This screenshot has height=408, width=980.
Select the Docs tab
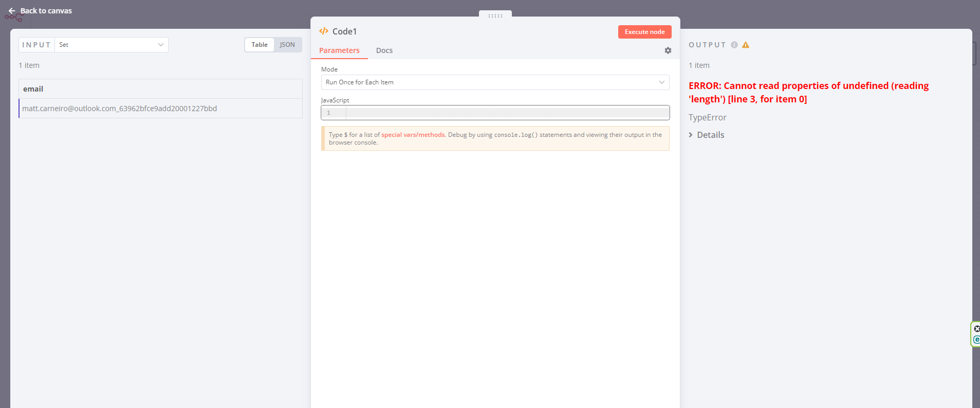[x=384, y=50]
